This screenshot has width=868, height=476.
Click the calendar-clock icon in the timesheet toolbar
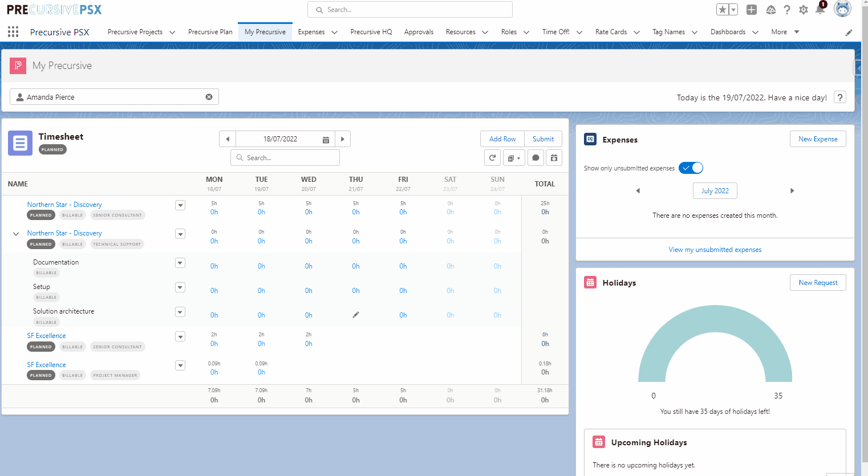pyautogui.click(x=554, y=158)
